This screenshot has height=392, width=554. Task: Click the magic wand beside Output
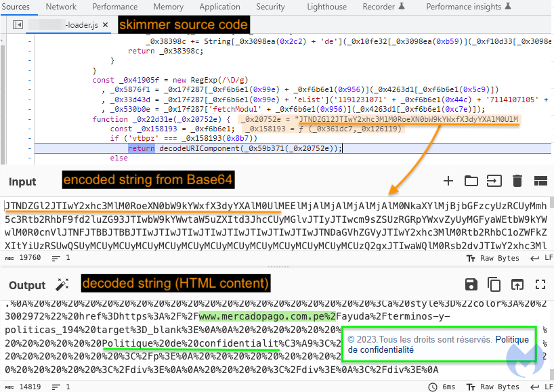pos(62,285)
